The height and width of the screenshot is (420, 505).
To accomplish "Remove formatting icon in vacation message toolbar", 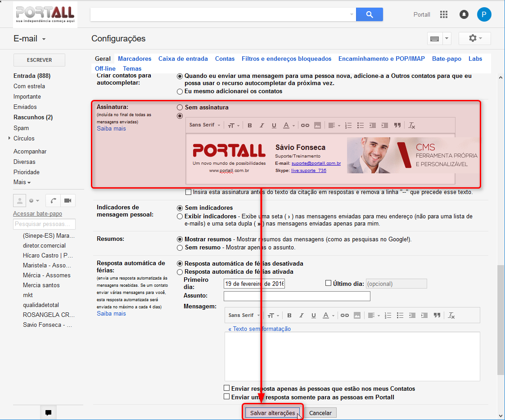I will (451, 316).
